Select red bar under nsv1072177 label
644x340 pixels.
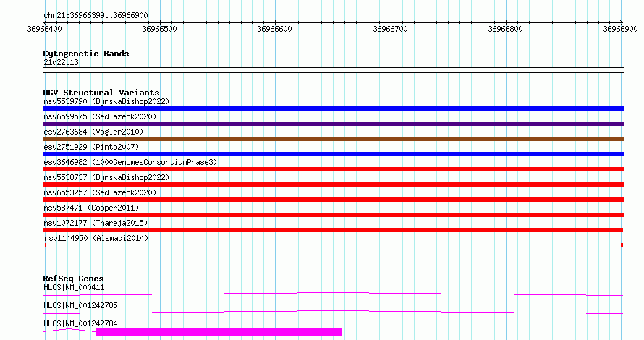(x=333, y=230)
